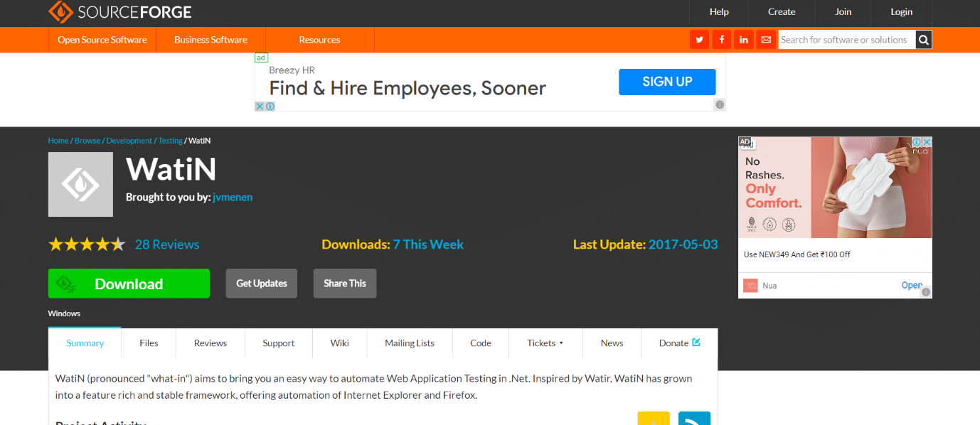Click the Development breadcrumb link

129,141
